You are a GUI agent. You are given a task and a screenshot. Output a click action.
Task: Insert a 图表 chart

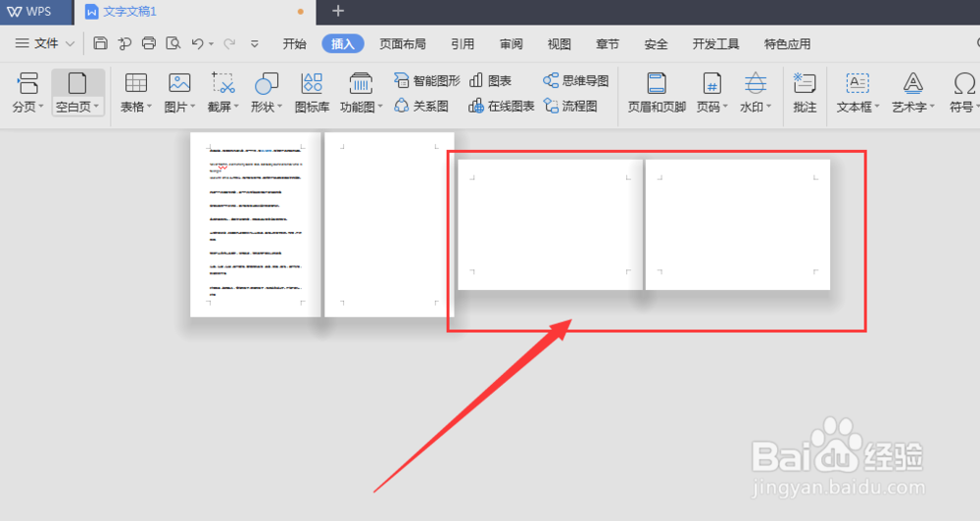click(491, 80)
